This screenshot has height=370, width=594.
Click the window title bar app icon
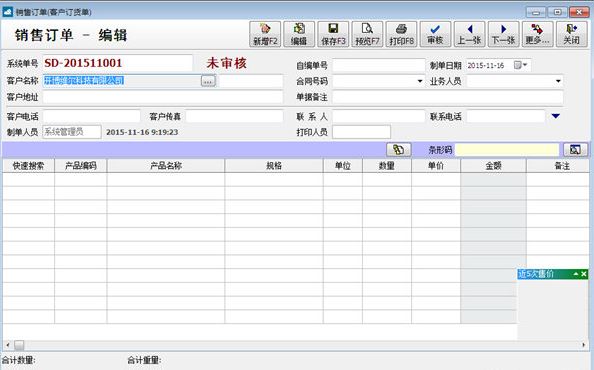pos(8,12)
